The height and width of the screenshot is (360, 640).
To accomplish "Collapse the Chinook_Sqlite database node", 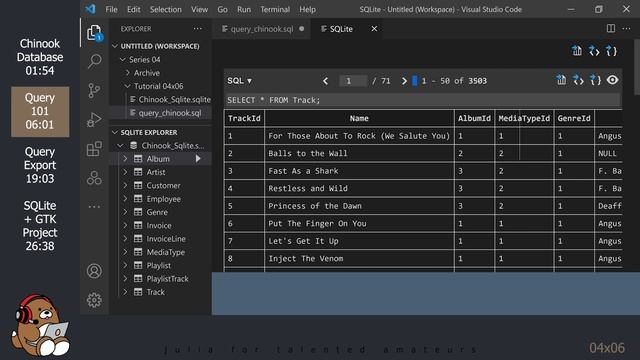I will tap(120, 145).
